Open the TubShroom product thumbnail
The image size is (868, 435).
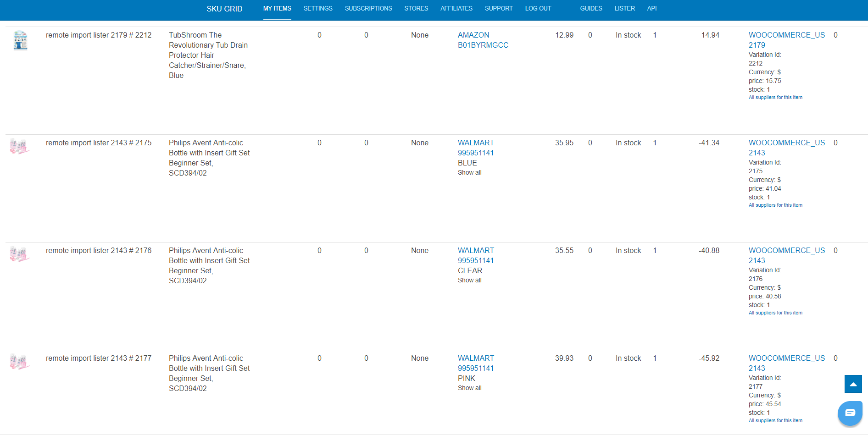tap(20, 40)
